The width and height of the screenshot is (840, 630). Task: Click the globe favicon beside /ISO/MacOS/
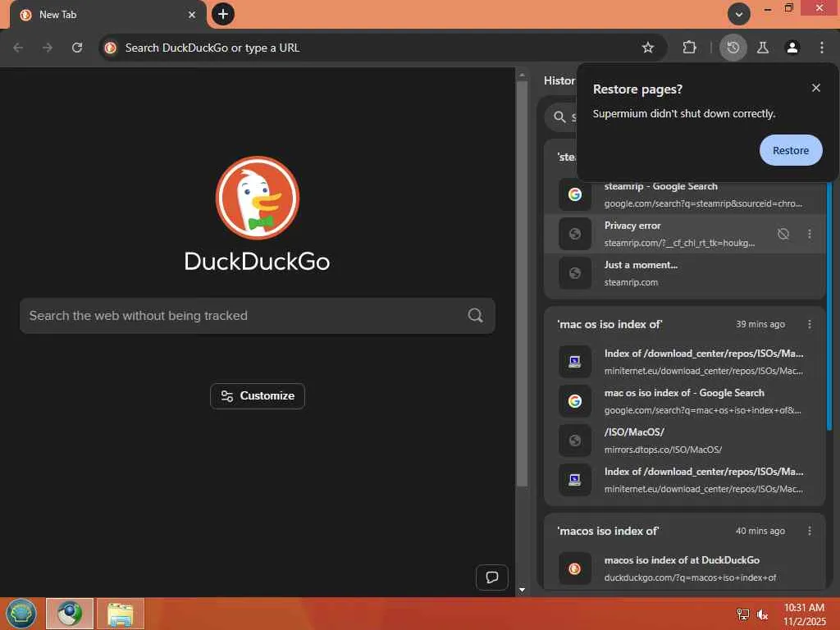click(x=575, y=441)
